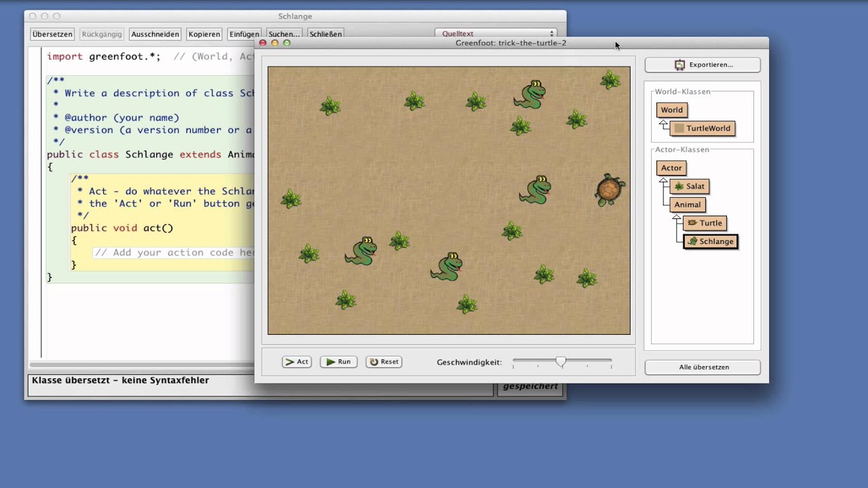This screenshot has height=488, width=868.
Task: Reset the Greenfoot world
Action: (x=384, y=362)
